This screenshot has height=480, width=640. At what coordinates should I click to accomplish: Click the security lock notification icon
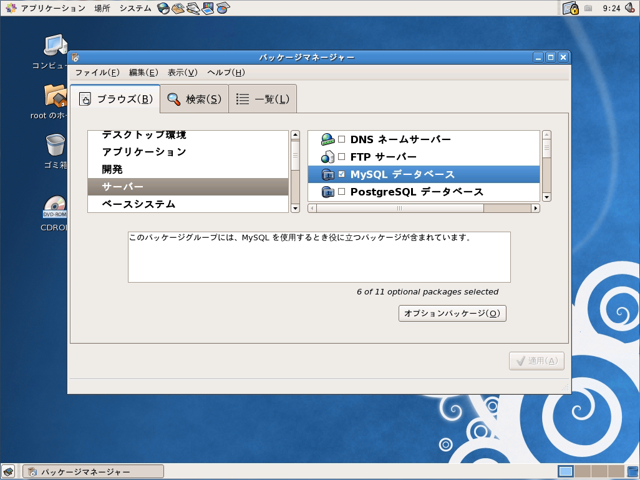570,8
